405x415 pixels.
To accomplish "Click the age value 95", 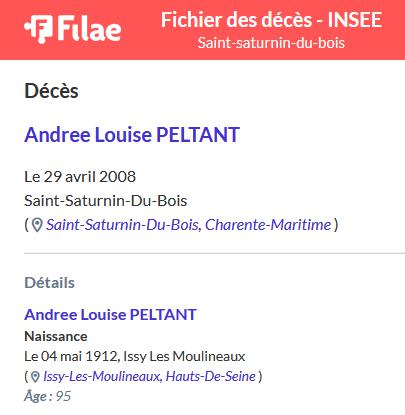I will click(63, 396).
